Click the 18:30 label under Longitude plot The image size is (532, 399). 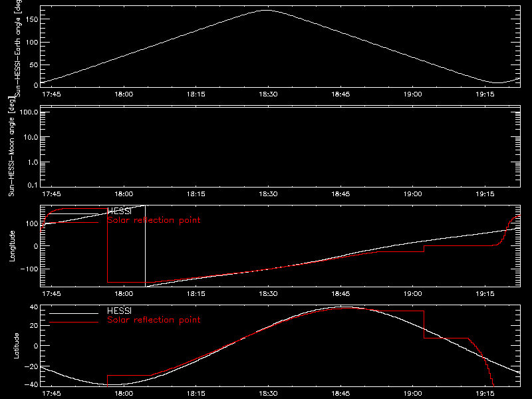(x=268, y=293)
